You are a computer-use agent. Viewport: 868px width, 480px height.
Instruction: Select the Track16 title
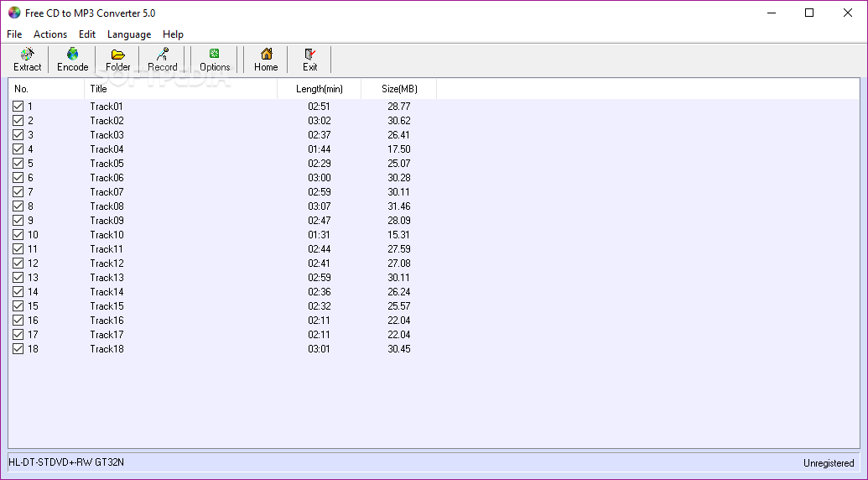(x=107, y=320)
